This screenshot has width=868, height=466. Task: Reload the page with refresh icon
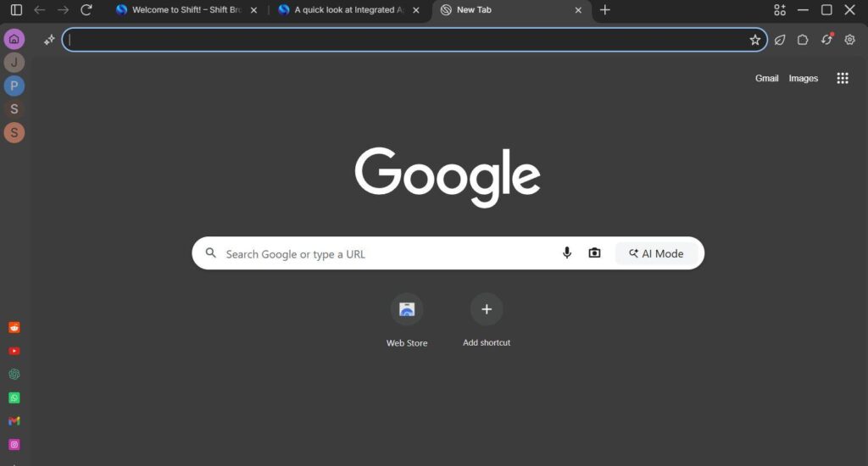pos(86,10)
